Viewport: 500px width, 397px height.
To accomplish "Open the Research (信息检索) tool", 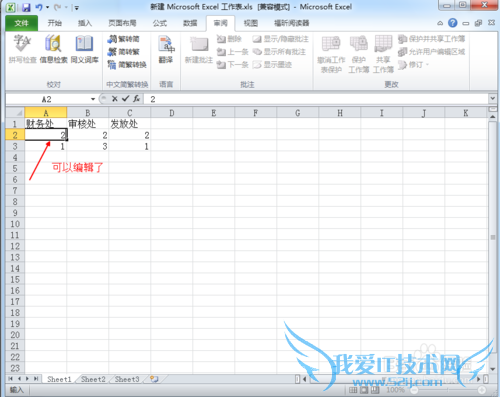I will coord(53,49).
